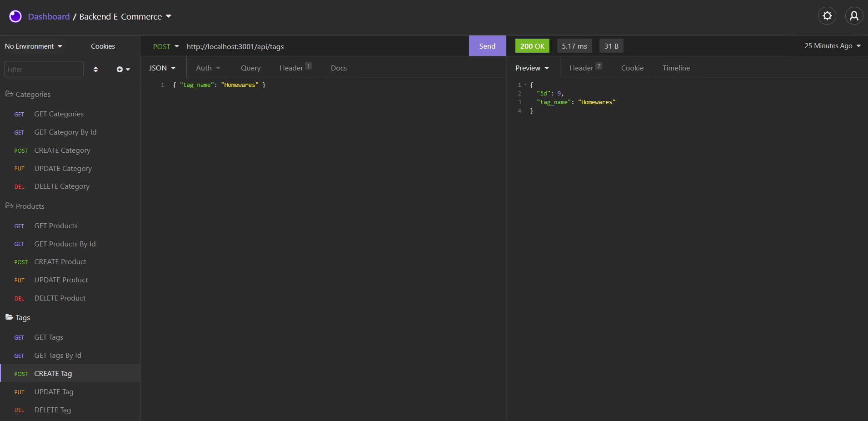The height and width of the screenshot is (421, 868).
Task: Switch to the Docs tab
Action: 338,68
